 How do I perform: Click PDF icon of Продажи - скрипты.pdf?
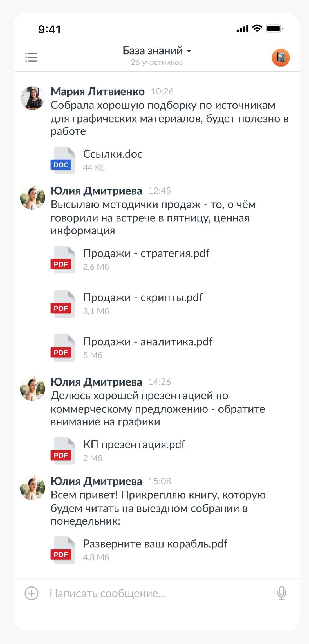(63, 304)
